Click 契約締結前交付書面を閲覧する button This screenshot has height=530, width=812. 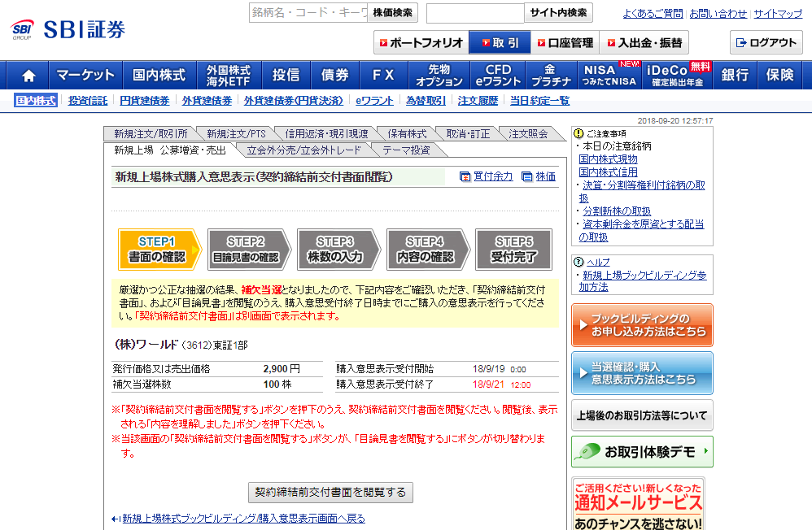[330, 493]
